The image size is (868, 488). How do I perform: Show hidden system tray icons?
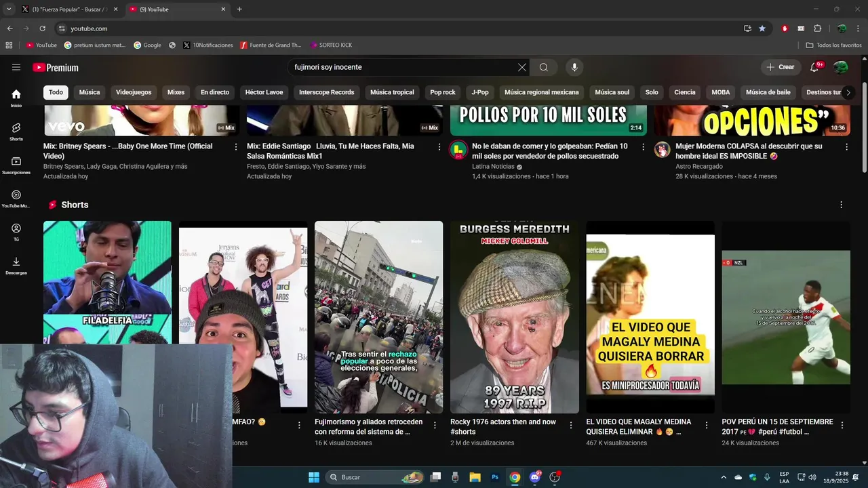(724, 477)
